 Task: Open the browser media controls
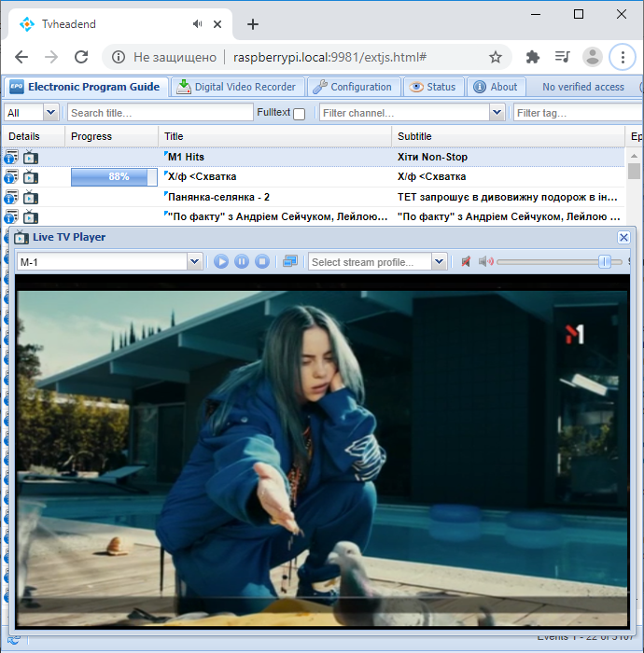[563, 57]
